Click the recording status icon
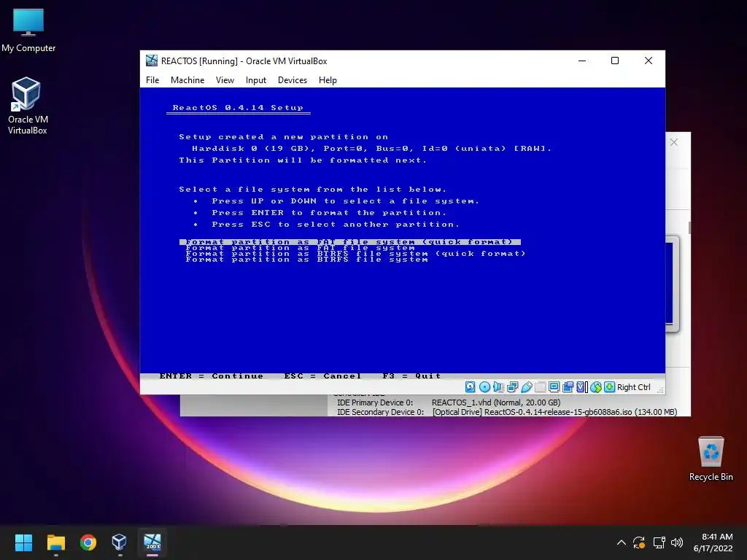 click(568, 387)
